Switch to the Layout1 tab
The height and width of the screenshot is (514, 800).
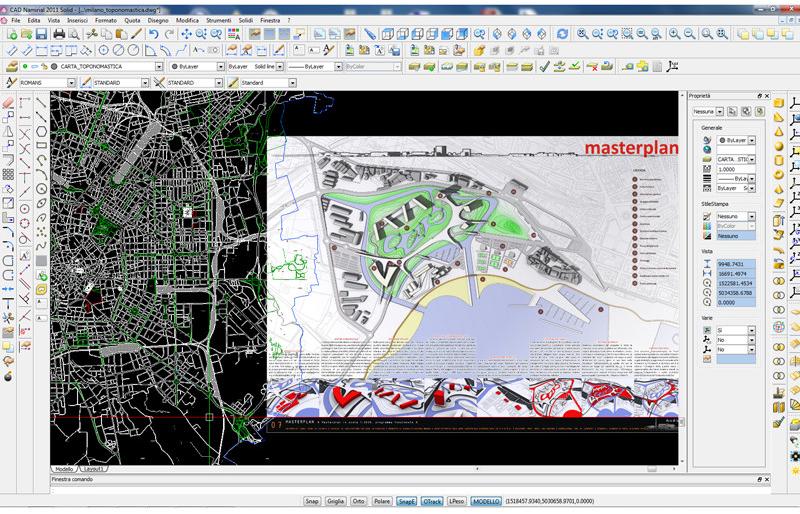(x=95, y=468)
